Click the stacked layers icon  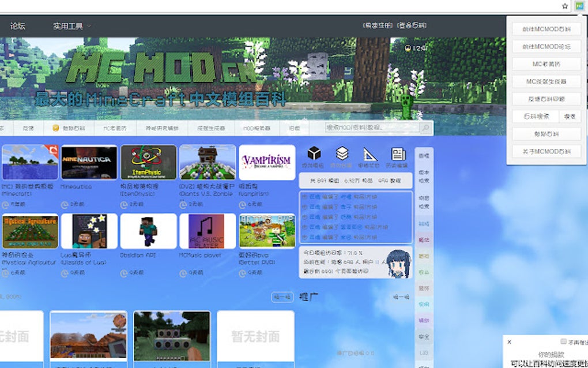coord(342,153)
